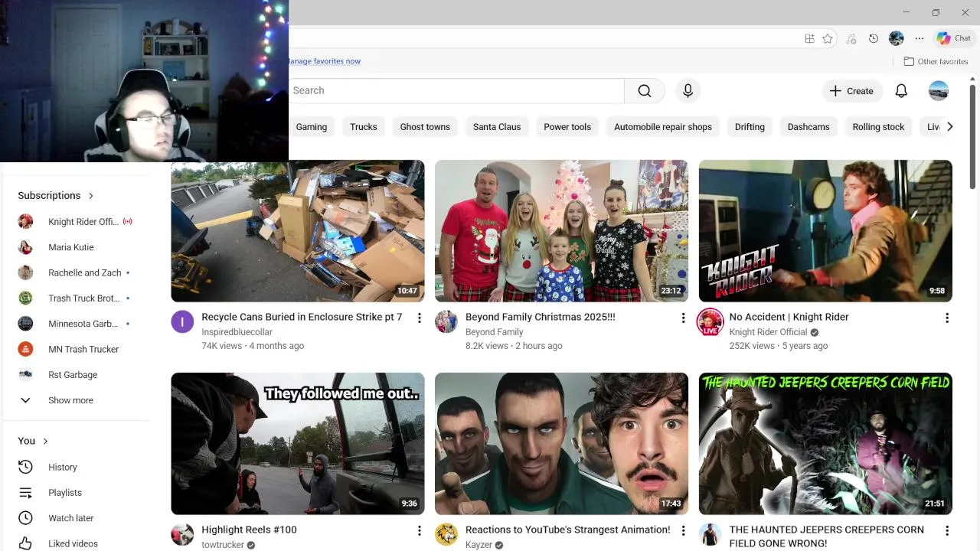This screenshot has width=980, height=551.
Task: Focus the YouTube Search field
Action: [x=456, y=90]
